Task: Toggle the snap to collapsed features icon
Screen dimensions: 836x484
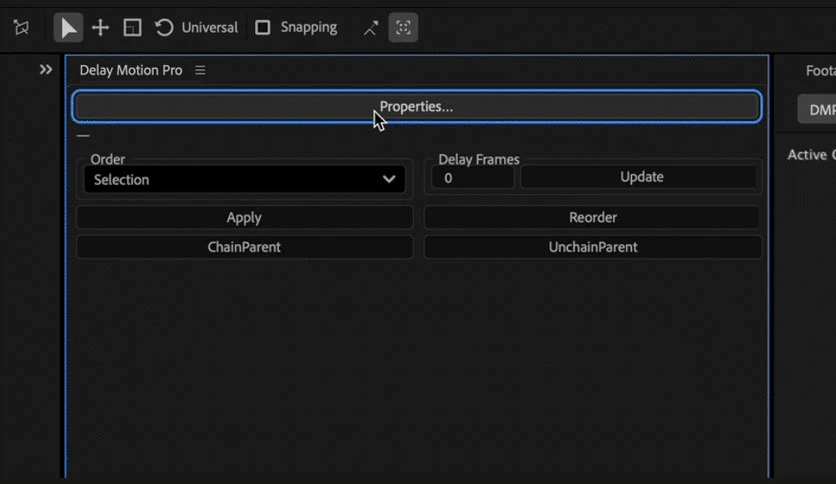Action: [403, 28]
